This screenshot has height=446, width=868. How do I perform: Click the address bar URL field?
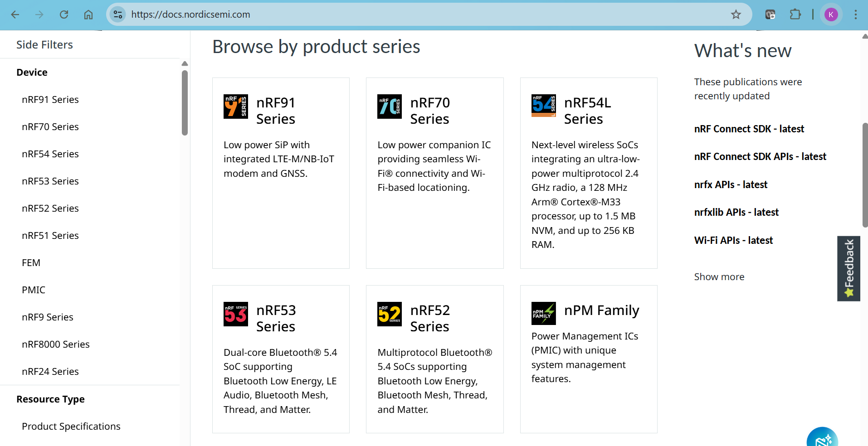tap(408, 15)
